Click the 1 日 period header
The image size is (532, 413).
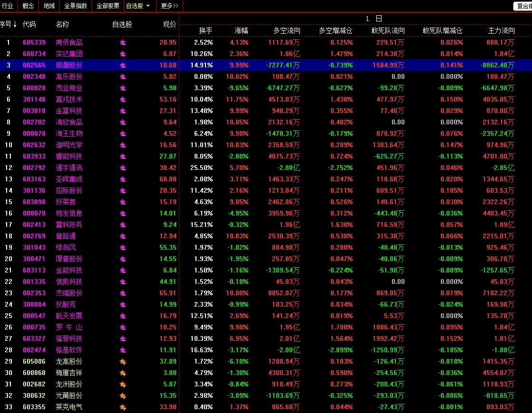coord(374,19)
